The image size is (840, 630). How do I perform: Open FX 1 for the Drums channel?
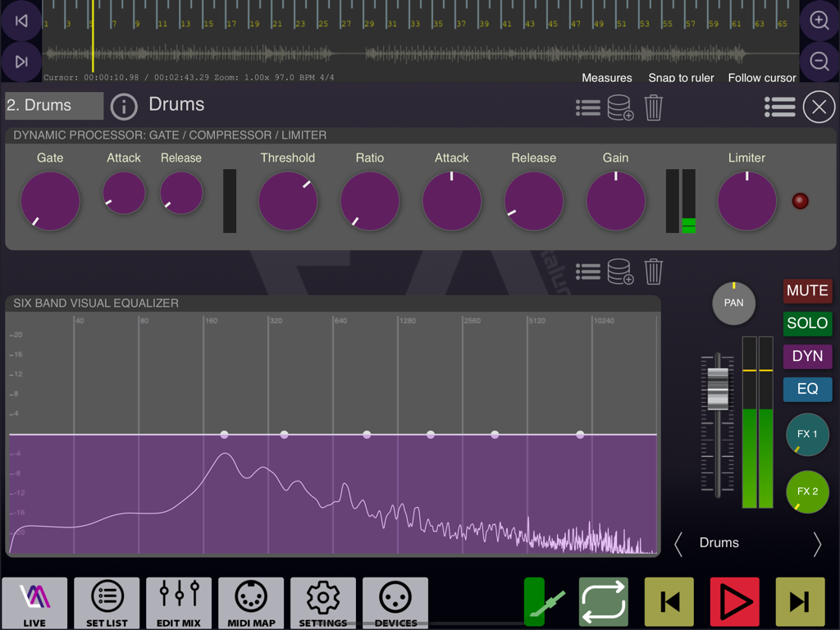pyautogui.click(x=807, y=435)
